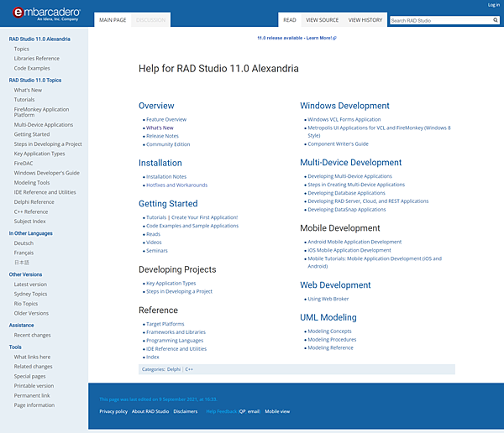Click the Windows Development heading

[344, 106]
